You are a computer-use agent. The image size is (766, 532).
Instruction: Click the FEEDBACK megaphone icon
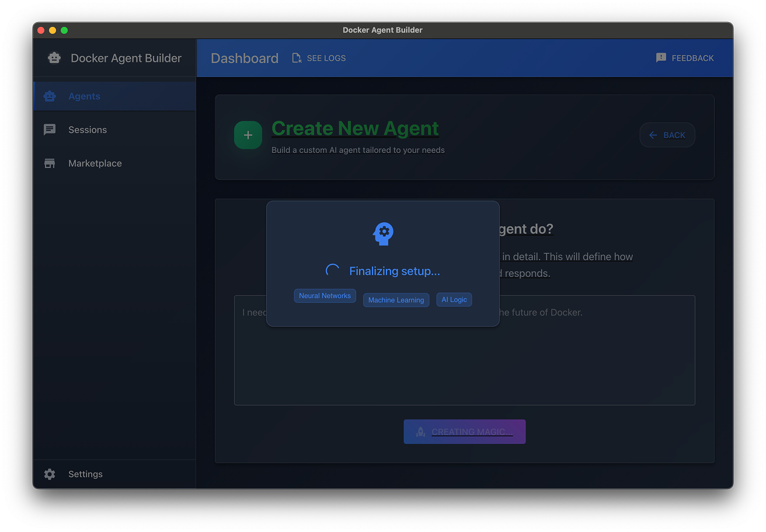(x=660, y=58)
